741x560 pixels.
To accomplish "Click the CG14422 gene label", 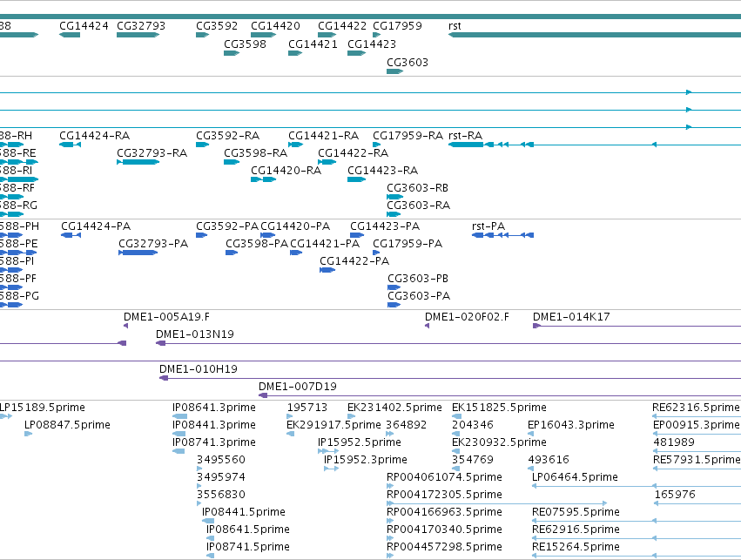I will click(342, 25).
